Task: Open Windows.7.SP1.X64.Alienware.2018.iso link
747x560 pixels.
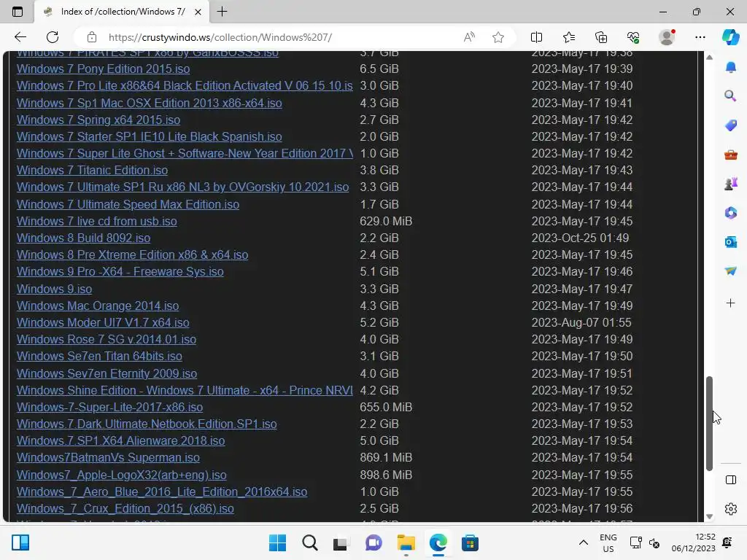Action: click(120, 441)
